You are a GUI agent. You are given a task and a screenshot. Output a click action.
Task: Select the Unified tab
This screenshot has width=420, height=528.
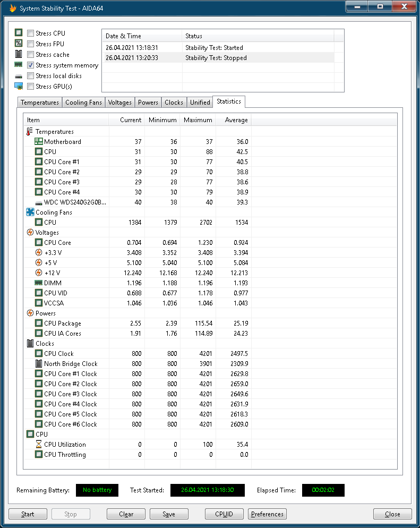pyautogui.click(x=200, y=103)
